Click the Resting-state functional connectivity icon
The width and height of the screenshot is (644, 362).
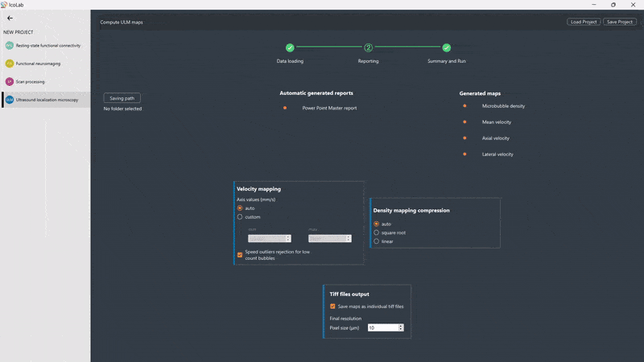[10, 46]
